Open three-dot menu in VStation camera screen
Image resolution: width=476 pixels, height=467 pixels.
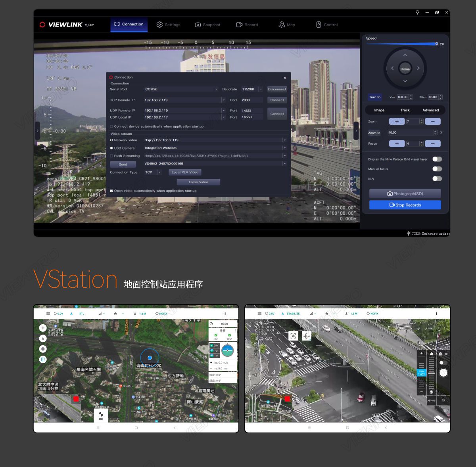coord(436,314)
